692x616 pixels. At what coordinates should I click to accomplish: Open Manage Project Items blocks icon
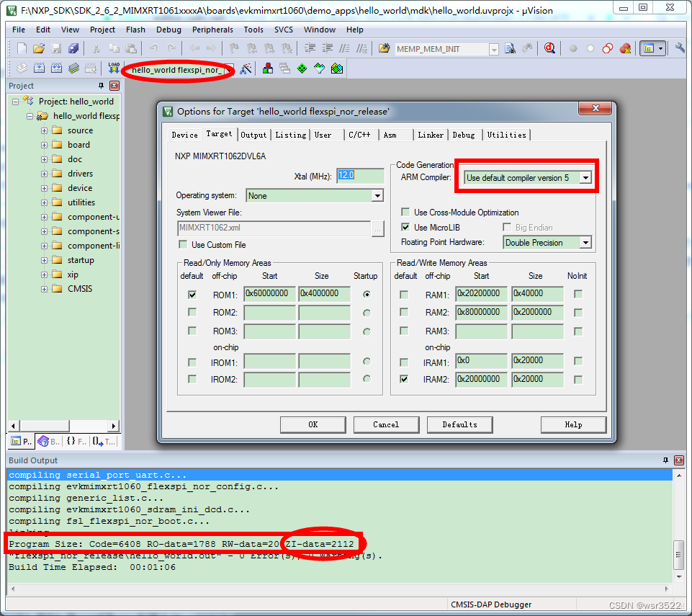[267, 68]
